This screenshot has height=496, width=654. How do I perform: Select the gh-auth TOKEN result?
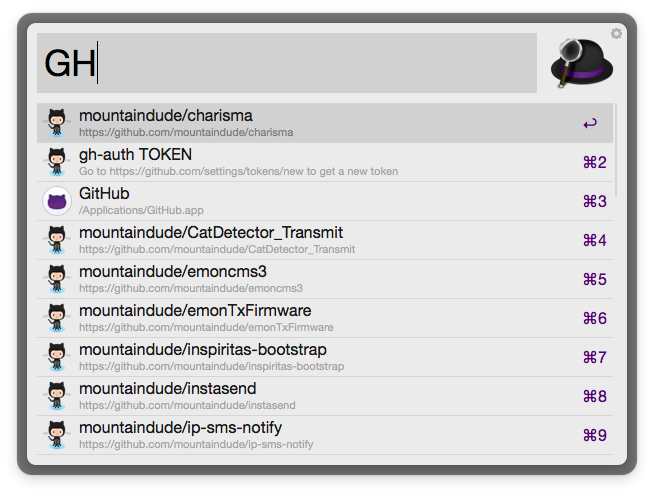325,162
